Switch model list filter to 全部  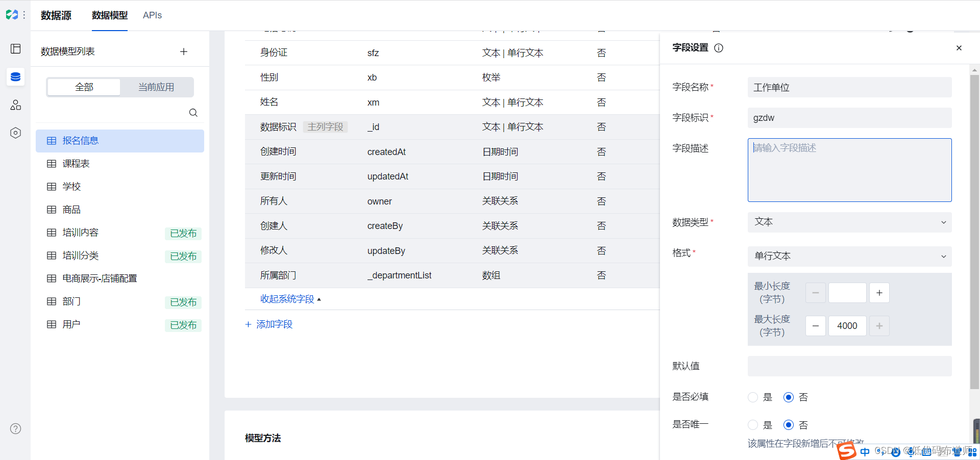(84, 87)
